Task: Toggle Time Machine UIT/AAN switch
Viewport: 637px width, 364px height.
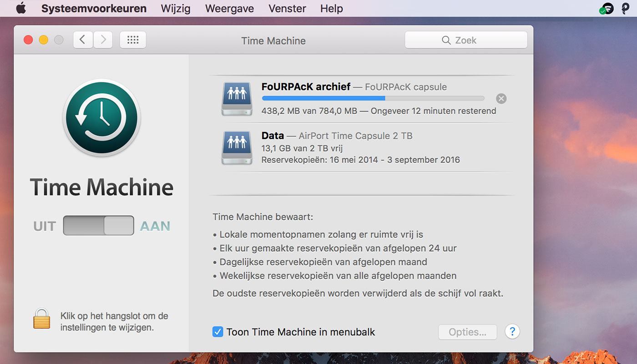Action: [x=99, y=226]
